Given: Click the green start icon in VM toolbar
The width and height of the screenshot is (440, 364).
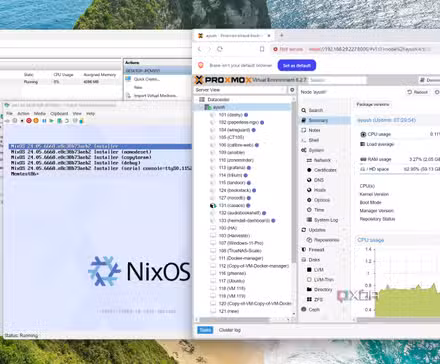Looking at the screenshot, I should click(x=51, y=121).
